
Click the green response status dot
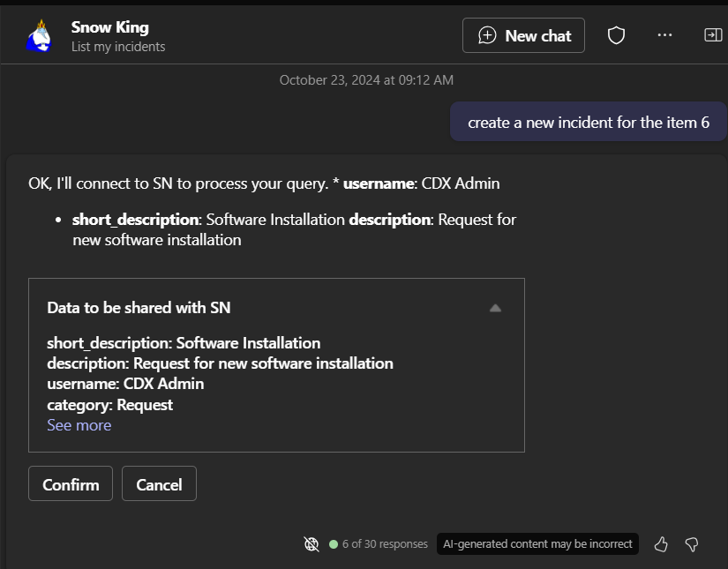click(334, 544)
